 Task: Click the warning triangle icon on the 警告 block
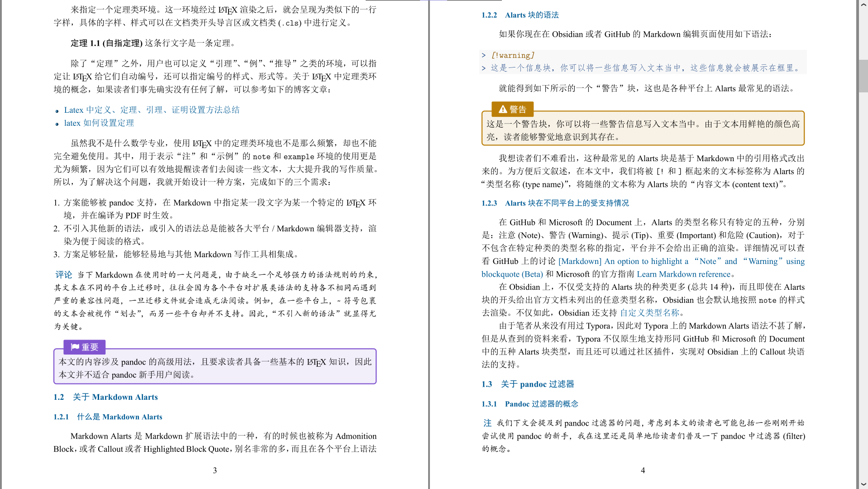point(502,109)
